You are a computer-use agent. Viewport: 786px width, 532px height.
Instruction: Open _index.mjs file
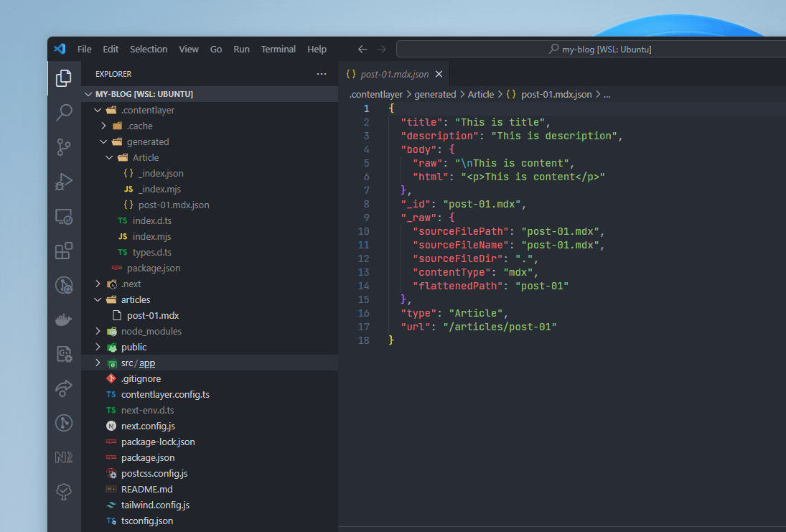point(210,189)
